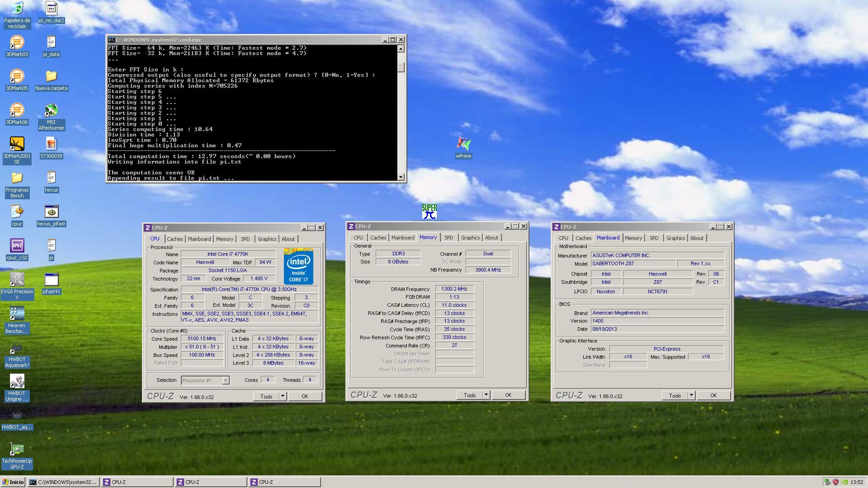Screen dimensions: 868x488
Task: Click OK in the Mainboard tab window
Action: point(713,395)
